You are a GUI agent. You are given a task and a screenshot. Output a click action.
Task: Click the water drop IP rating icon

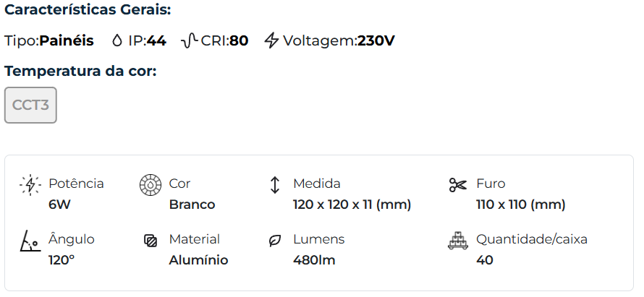click(x=117, y=40)
